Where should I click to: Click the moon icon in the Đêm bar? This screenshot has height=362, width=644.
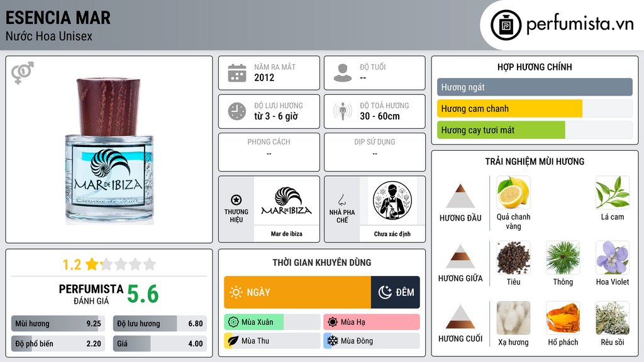click(x=385, y=292)
